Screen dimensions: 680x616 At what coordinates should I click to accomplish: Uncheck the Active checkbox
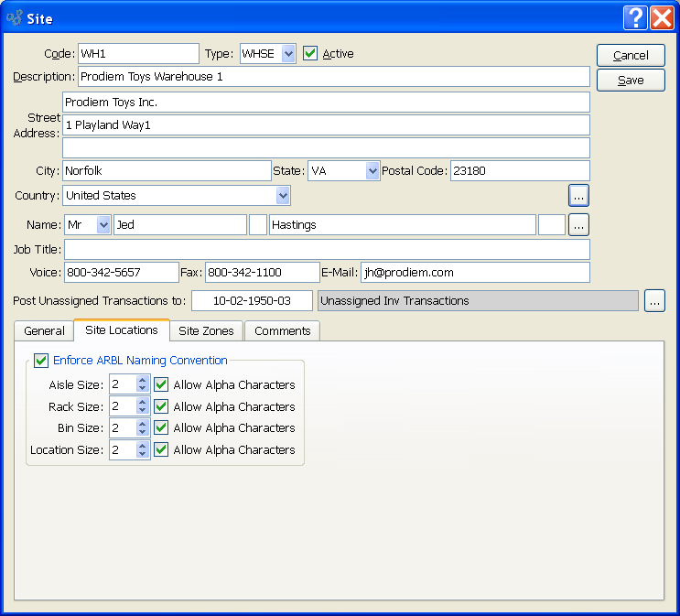click(311, 54)
